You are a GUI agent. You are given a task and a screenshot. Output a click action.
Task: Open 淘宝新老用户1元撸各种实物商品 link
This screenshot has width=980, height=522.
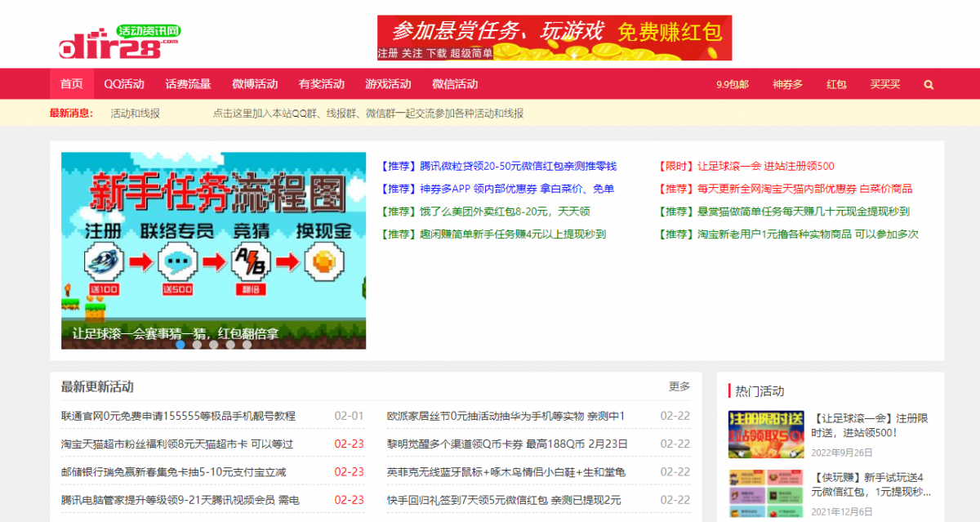coord(788,234)
